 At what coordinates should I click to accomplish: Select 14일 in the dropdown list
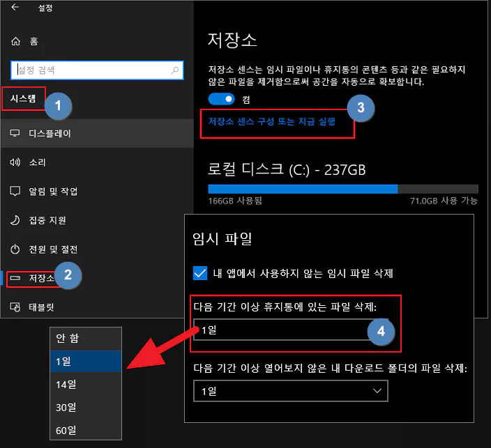coord(86,384)
